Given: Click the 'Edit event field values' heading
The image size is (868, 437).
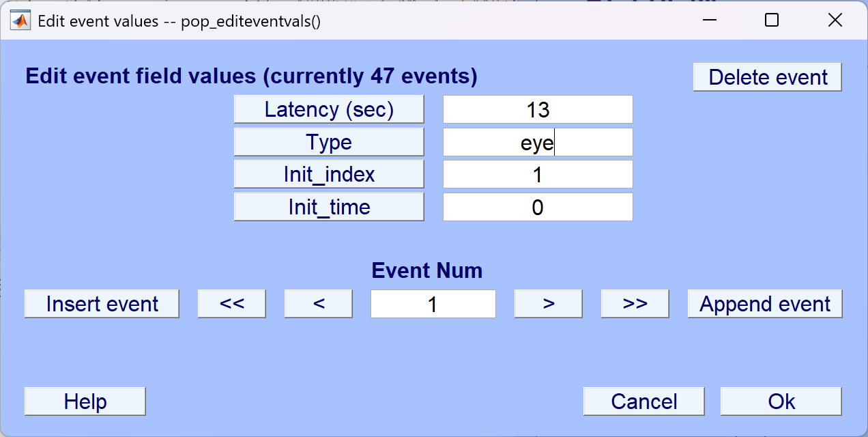Looking at the screenshot, I should 251,76.
